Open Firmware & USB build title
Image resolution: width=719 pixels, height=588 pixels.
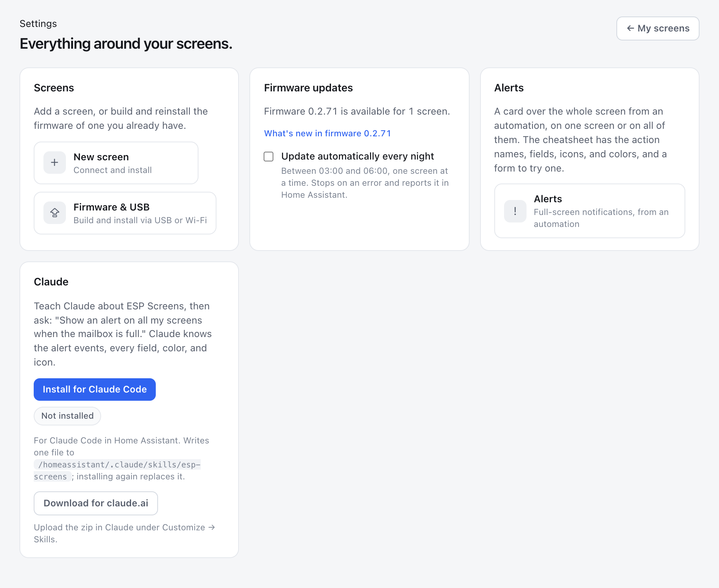pos(112,207)
